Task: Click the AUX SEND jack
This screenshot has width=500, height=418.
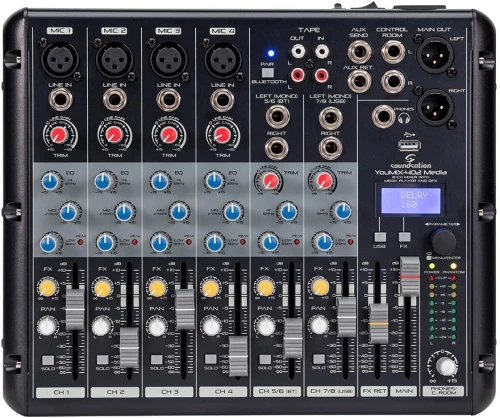Action: click(x=360, y=52)
